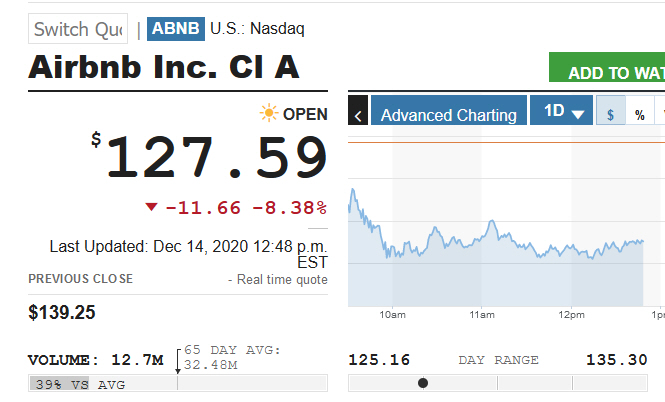665x402 pixels.
Task: Click the 11am label on chart axis
Action: [481, 315]
